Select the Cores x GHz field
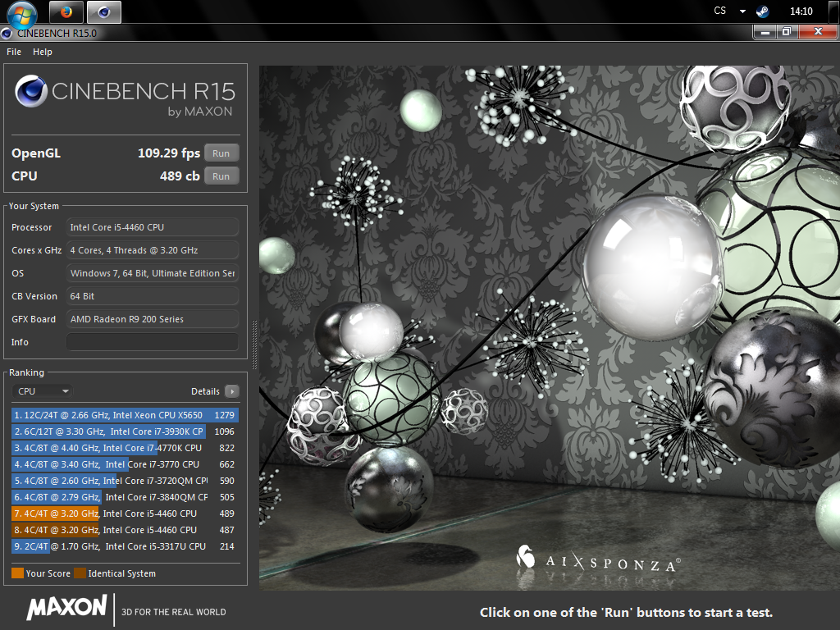840x630 pixels. (153, 250)
